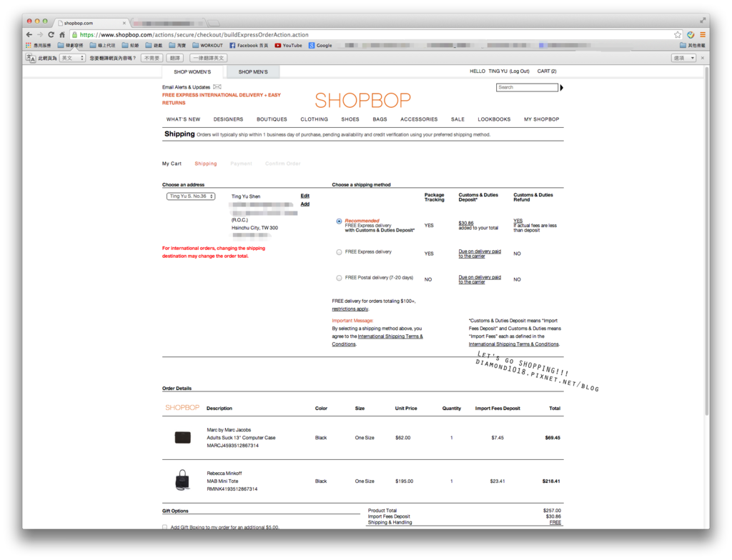
Task: Close the translation bar with X
Action: tap(703, 58)
